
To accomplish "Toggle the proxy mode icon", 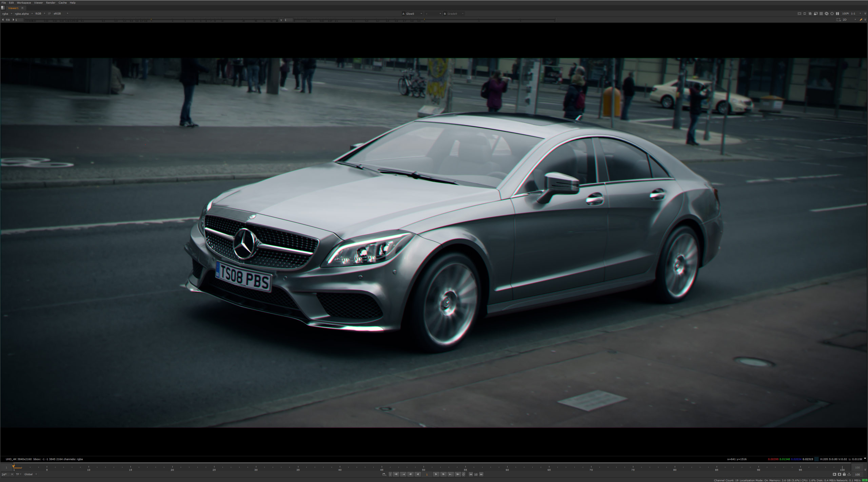I will pyautogui.click(x=805, y=14).
